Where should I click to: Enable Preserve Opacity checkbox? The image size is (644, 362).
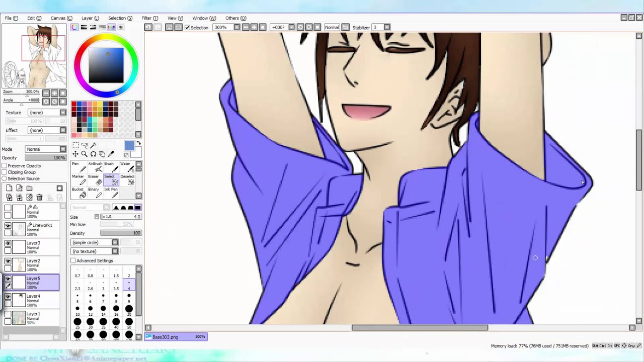4,166
